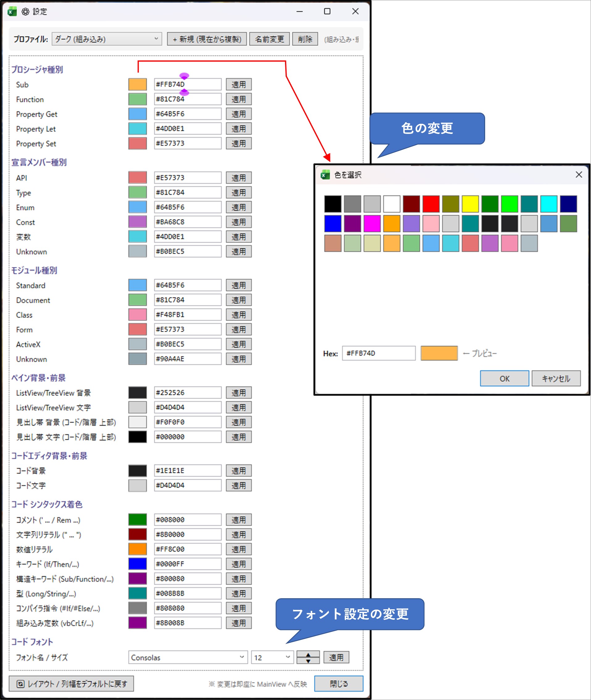Click the Standard module color swatch
The image size is (591, 700).
tap(137, 285)
